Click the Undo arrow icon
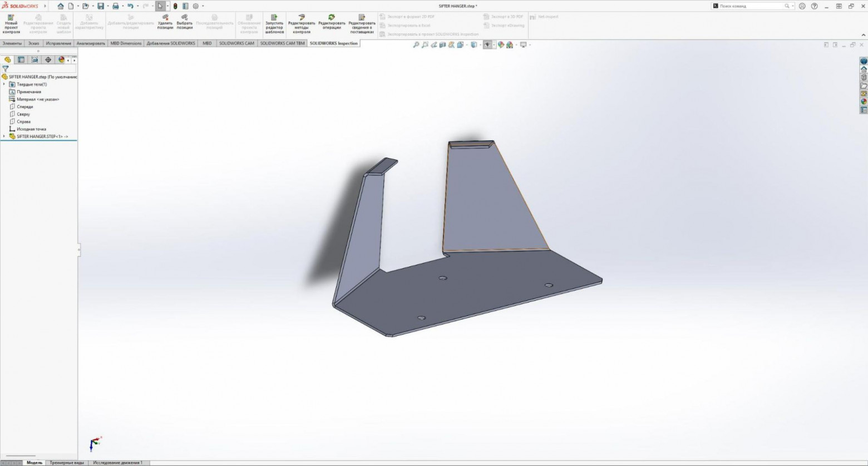Image resolution: width=868 pixels, height=466 pixels. (130, 6)
